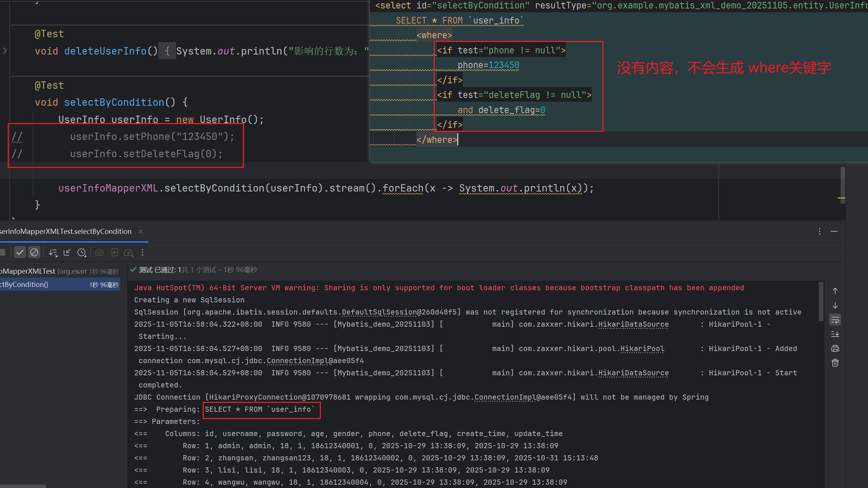Close the selectByCondition run tab
The width and height of the screenshot is (868, 488).
point(140,231)
